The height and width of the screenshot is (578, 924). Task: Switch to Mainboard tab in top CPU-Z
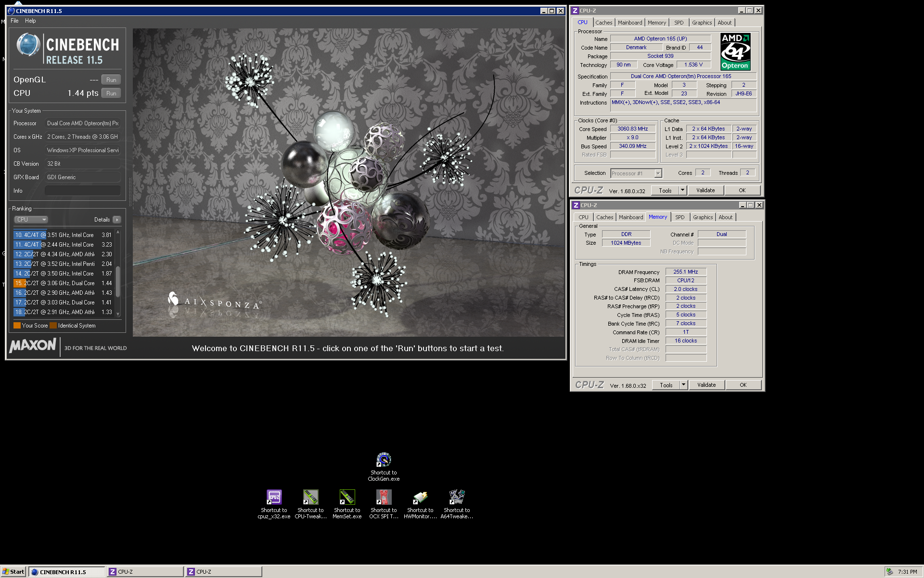630,23
